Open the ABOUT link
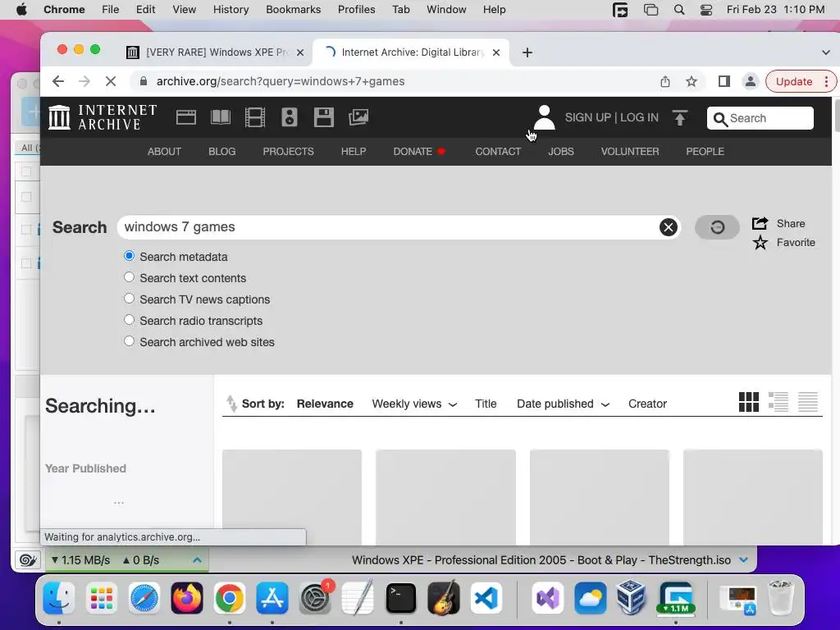Image resolution: width=840 pixels, height=630 pixels. click(164, 152)
